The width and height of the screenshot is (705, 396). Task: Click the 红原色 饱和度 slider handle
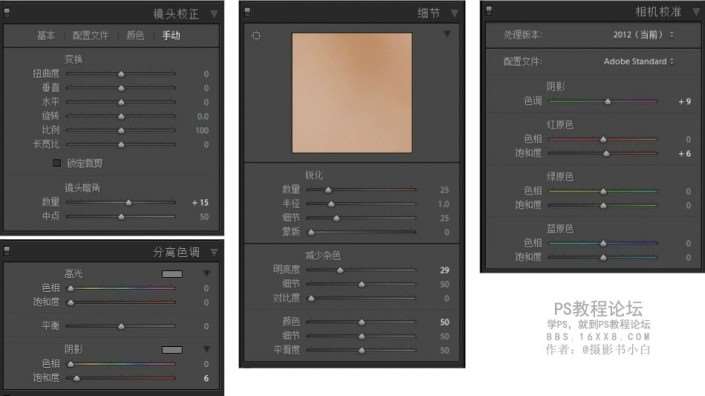click(x=607, y=154)
